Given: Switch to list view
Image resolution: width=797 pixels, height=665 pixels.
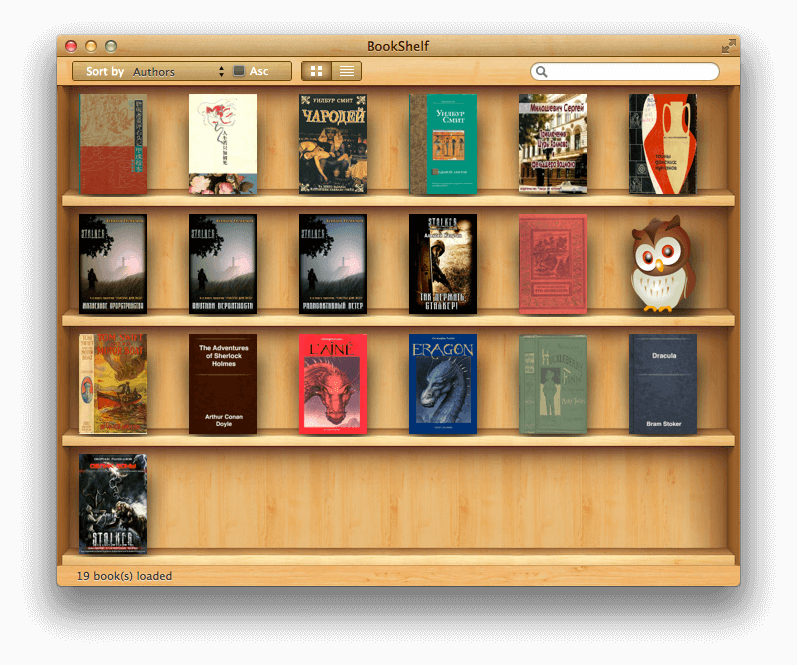Looking at the screenshot, I should coord(347,71).
